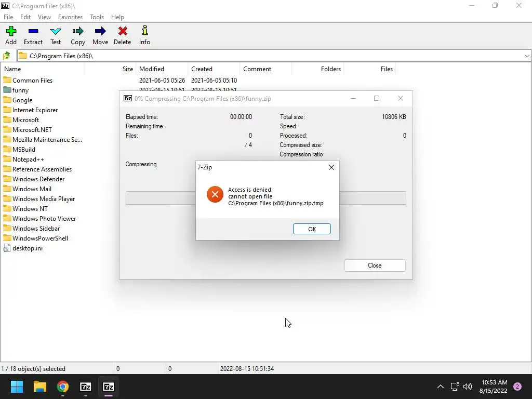The width and height of the screenshot is (532, 399).
Task: Expand the address bar path dropdown
Action: pos(527,56)
